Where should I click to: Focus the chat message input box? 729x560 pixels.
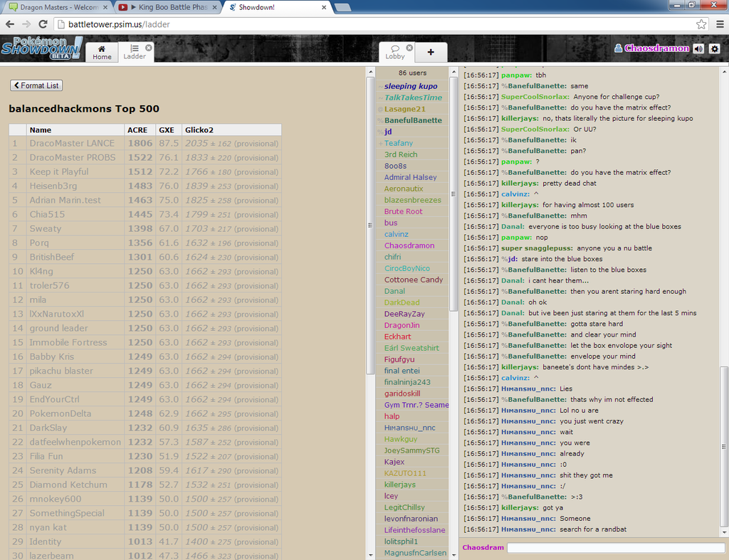point(615,548)
